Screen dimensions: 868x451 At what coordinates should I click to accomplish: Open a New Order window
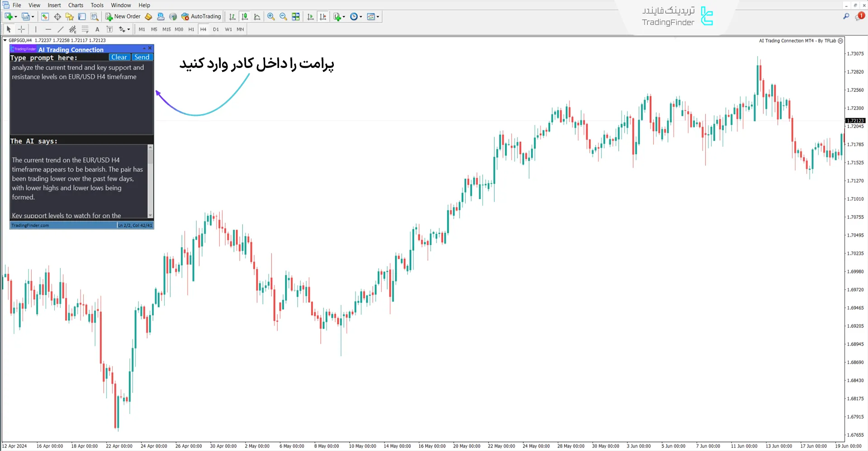click(x=122, y=16)
